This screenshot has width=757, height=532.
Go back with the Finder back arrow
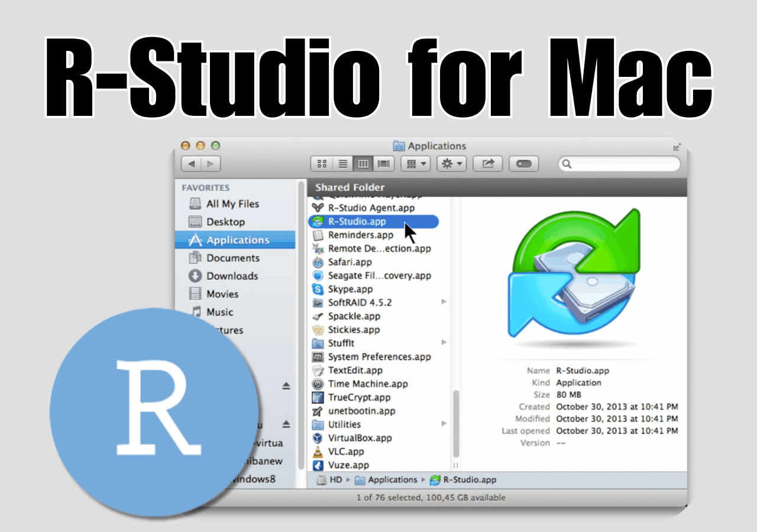[x=191, y=164]
